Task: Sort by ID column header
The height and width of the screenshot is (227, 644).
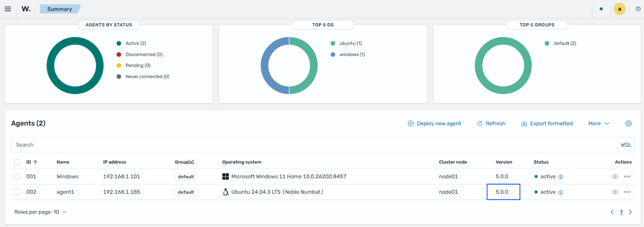Action: (32, 162)
